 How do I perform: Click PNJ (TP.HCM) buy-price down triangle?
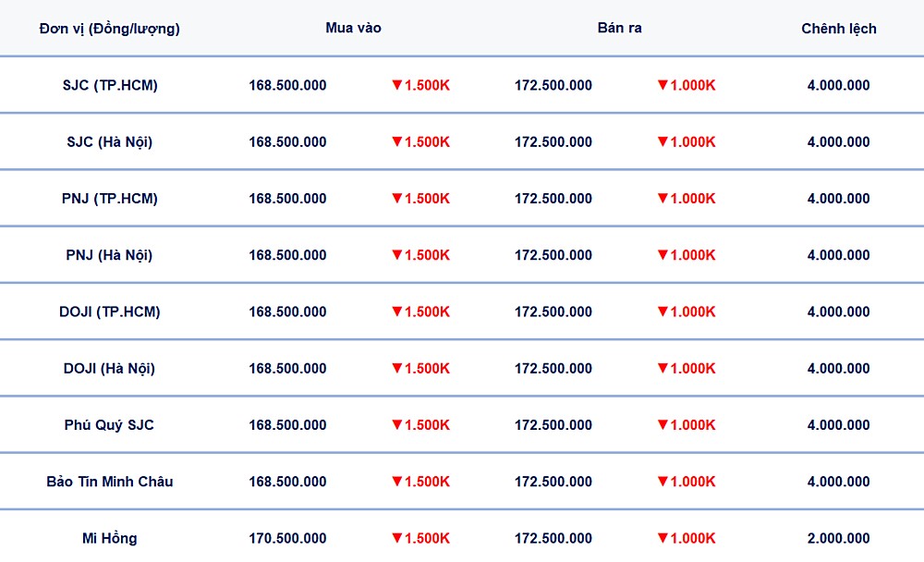pos(396,198)
